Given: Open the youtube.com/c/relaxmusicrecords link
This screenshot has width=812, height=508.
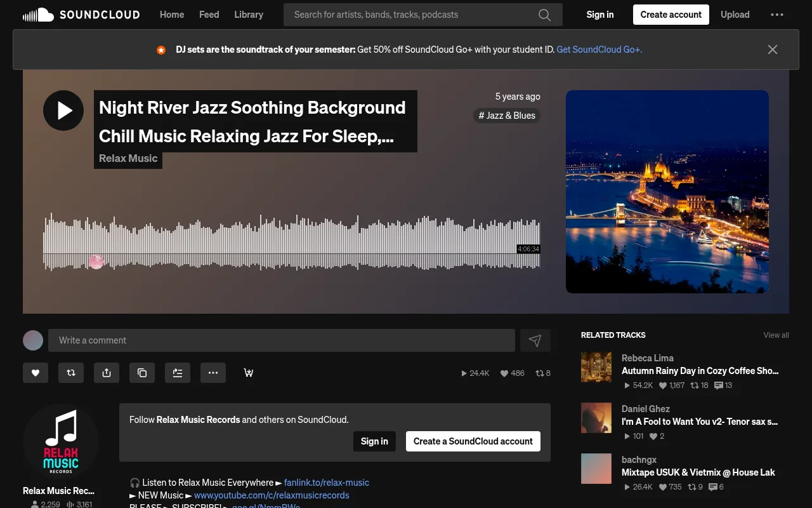Looking at the screenshot, I should point(272,495).
